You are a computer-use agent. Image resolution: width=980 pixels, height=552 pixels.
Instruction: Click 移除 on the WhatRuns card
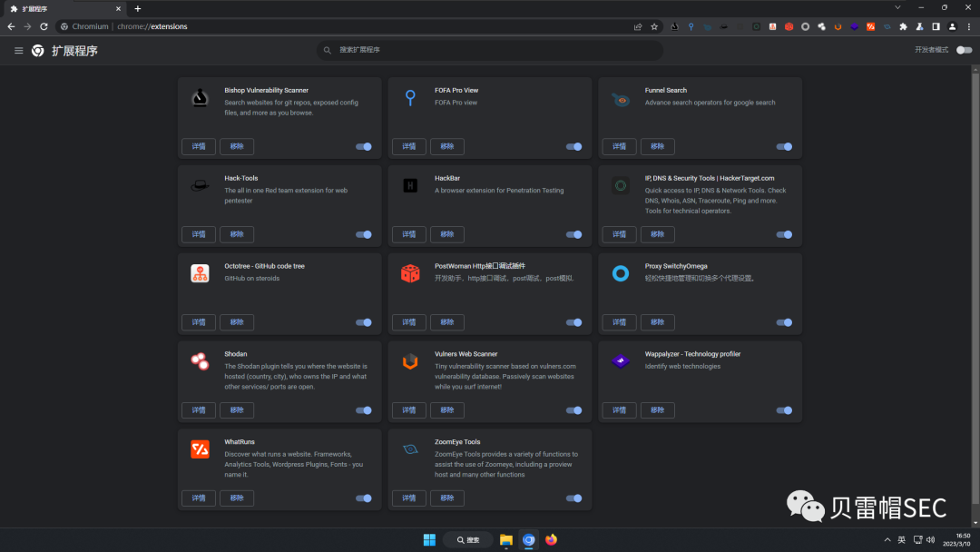[x=237, y=498]
